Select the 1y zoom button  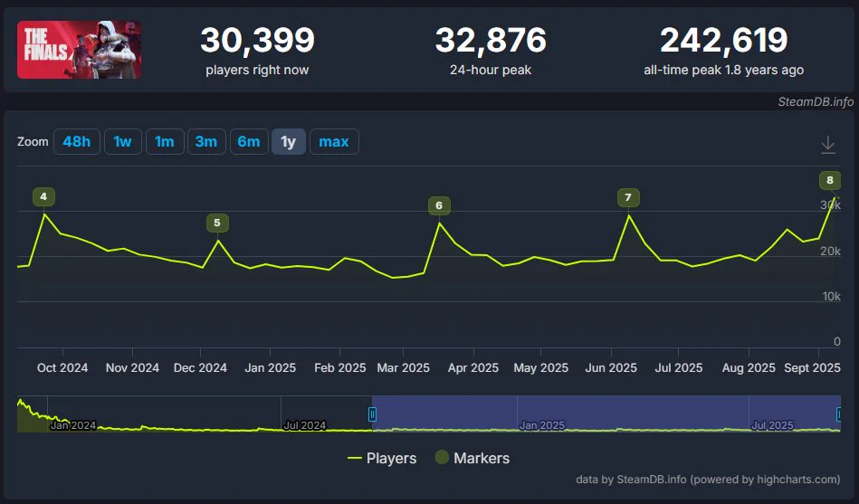tap(289, 142)
